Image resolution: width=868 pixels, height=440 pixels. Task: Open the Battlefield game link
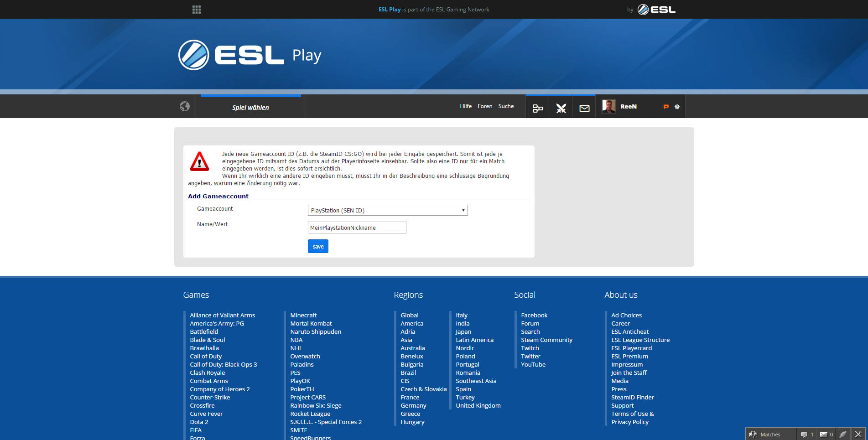(204, 331)
